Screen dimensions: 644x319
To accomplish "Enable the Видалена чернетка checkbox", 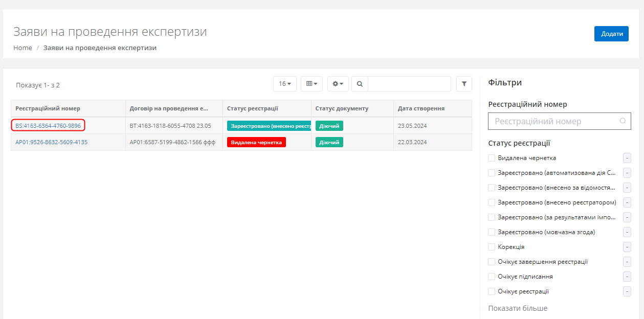I will 492,158.
